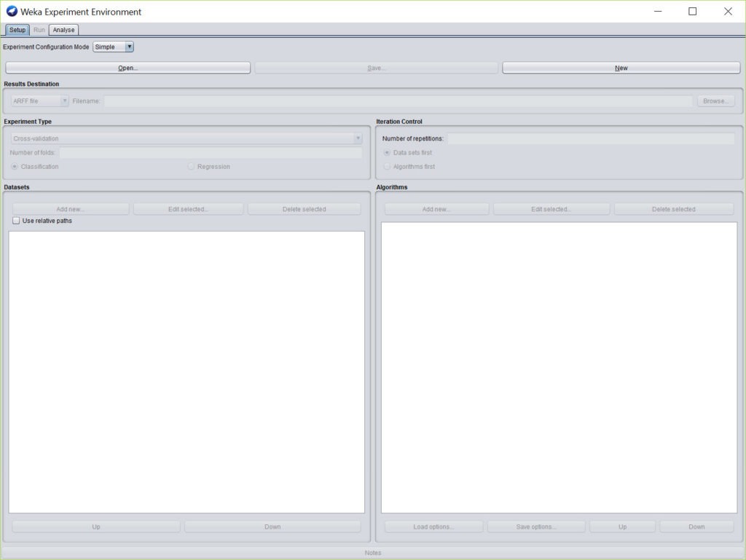This screenshot has width=746, height=560.
Task: Click the Load options... button
Action: (433, 527)
